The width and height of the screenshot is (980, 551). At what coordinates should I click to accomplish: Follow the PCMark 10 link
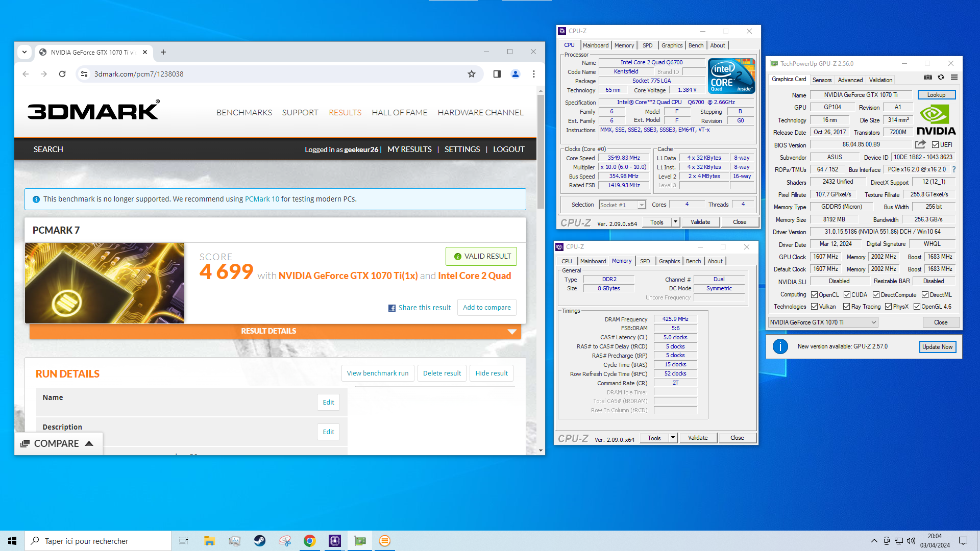click(x=262, y=199)
